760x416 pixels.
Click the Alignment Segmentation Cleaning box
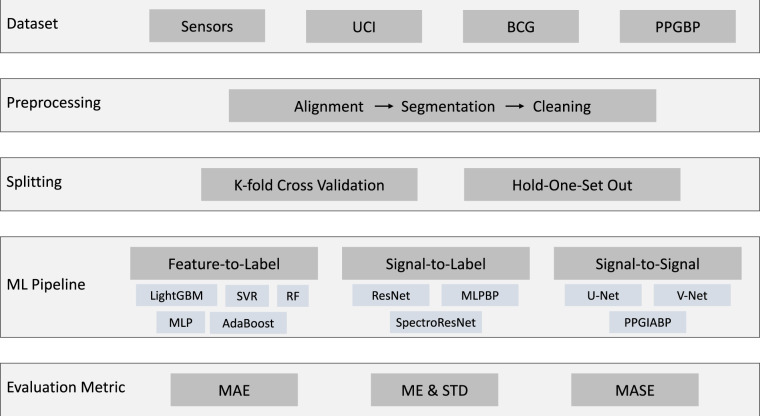click(x=442, y=106)
